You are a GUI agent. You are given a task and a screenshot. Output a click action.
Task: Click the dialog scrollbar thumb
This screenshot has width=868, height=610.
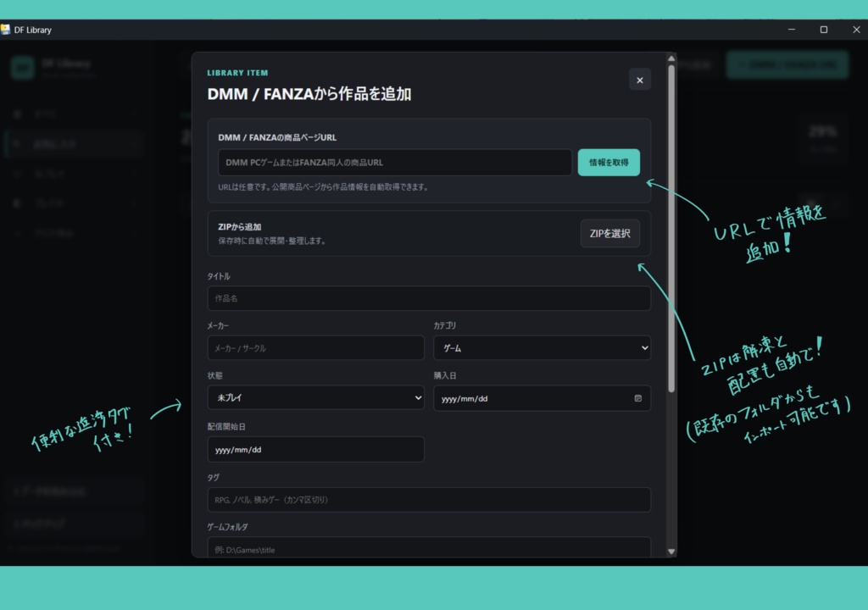[x=671, y=229]
